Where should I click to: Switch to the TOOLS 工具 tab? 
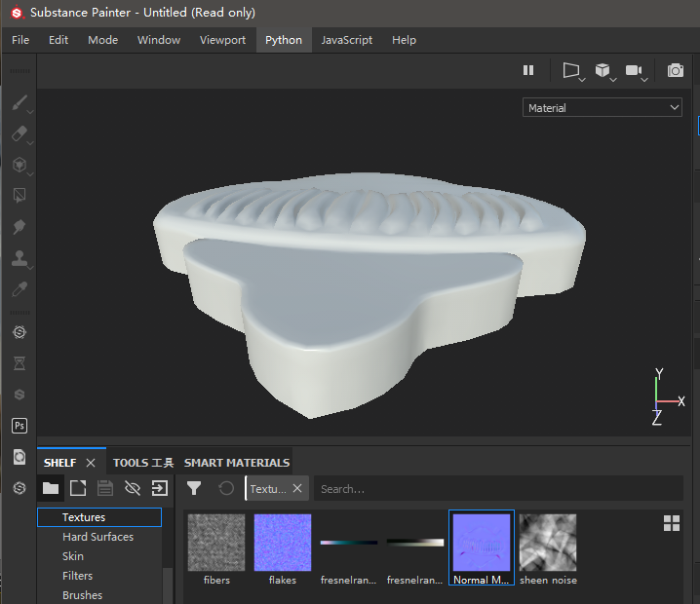point(143,463)
